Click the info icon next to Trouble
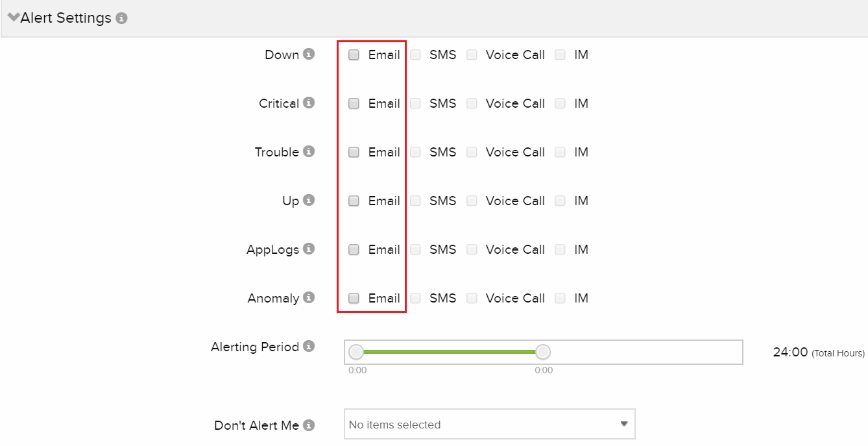This screenshot has height=446, width=868. (309, 151)
